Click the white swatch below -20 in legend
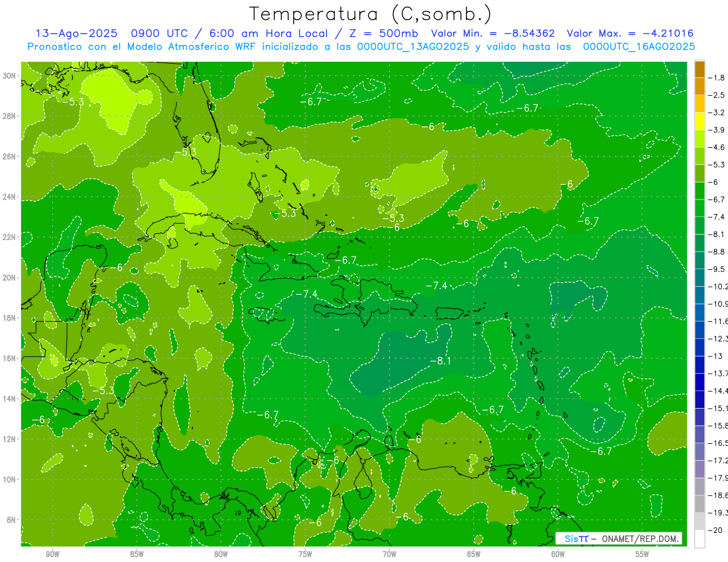Viewport: 728px width, 562px height. click(x=699, y=538)
